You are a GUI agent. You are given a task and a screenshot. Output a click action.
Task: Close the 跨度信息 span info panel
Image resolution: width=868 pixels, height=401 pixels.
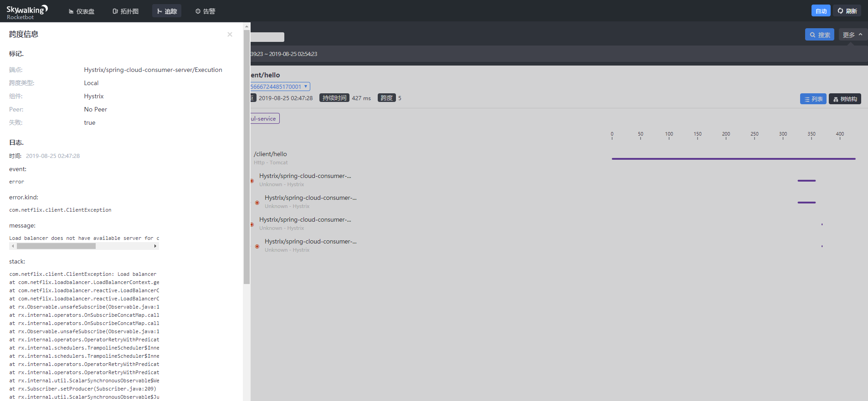tap(230, 35)
